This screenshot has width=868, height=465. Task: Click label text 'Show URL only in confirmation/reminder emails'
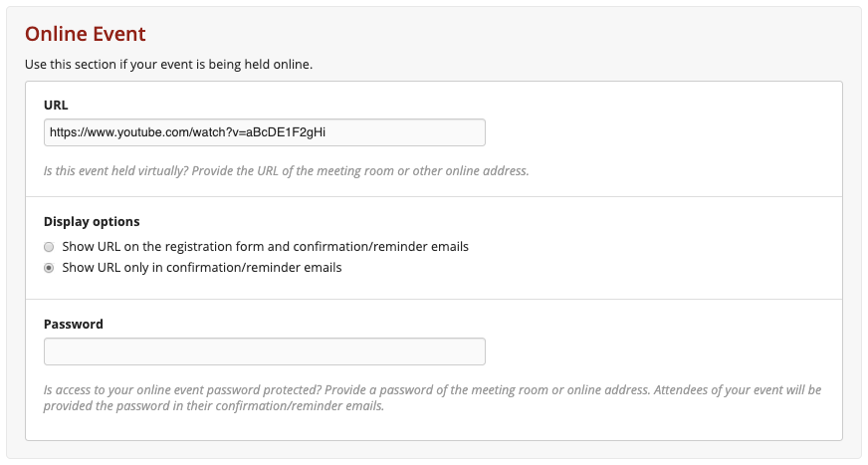[201, 268]
